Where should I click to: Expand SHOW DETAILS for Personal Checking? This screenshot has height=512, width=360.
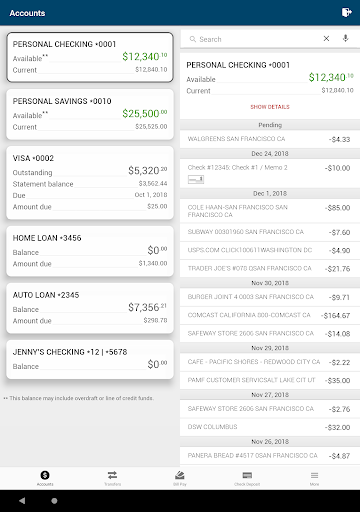(x=270, y=107)
